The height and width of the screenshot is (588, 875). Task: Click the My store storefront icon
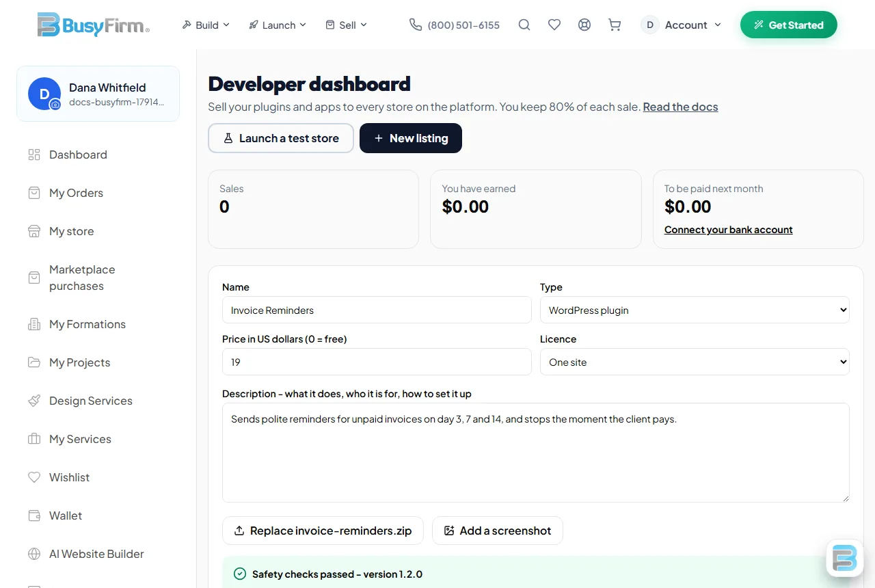[34, 231]
